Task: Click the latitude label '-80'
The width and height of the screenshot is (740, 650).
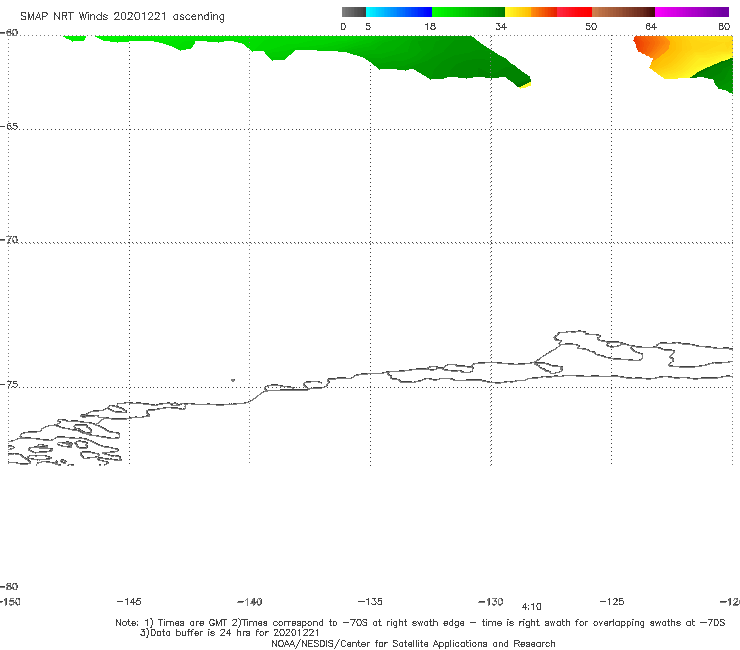Action: coord(9,586)
